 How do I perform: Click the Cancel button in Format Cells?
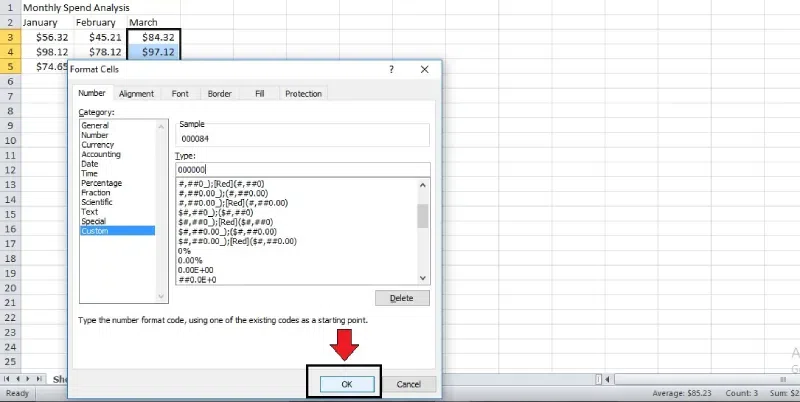[x=409, y=384]
